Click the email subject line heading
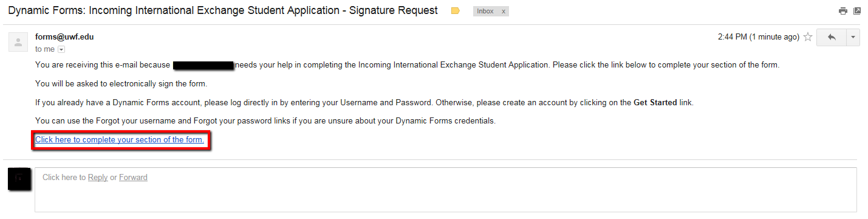The height and width of the screenshot is (219, 868). tap(222, 11)
